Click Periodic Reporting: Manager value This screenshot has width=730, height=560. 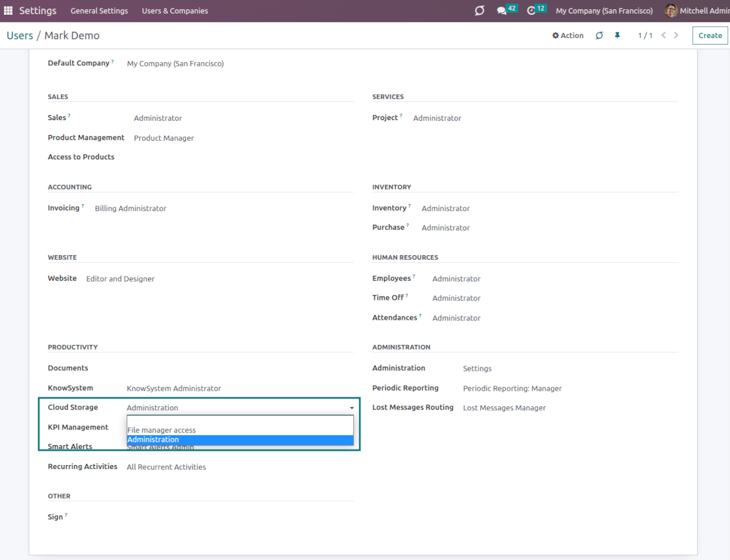point(512,388)
